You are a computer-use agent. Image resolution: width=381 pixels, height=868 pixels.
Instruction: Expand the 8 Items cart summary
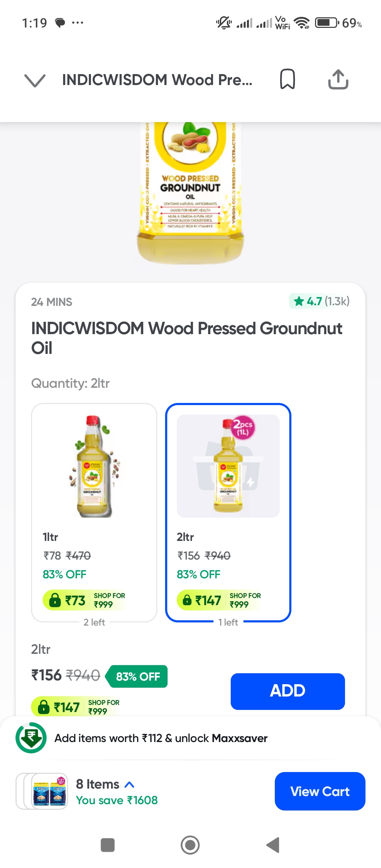pyautogui.click(x=98, y=784)
